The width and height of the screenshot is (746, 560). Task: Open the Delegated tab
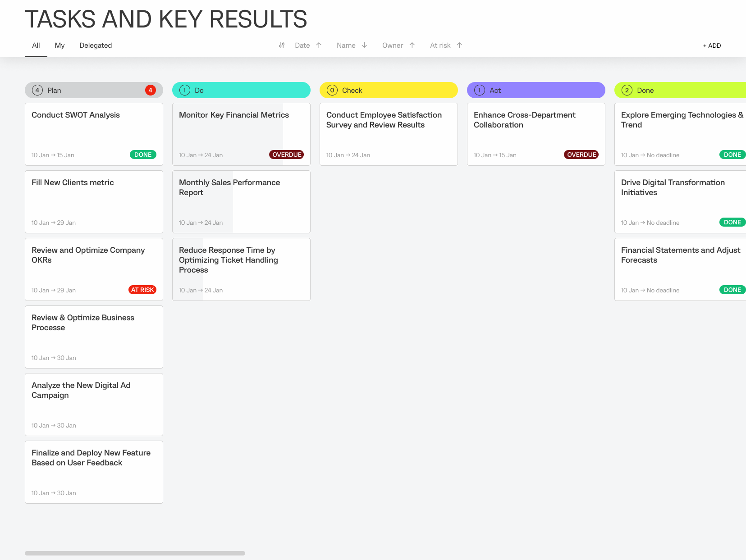pos(96,46)
